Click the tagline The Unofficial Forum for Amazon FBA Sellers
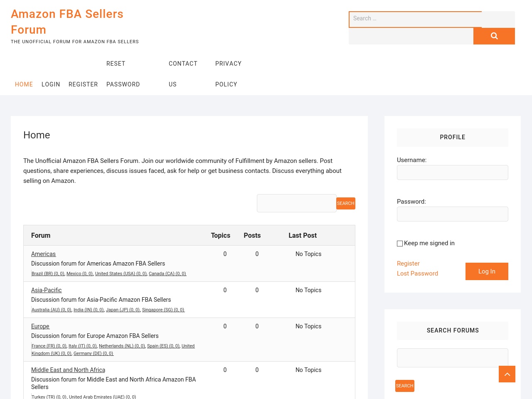 click(x=75, y=42)
